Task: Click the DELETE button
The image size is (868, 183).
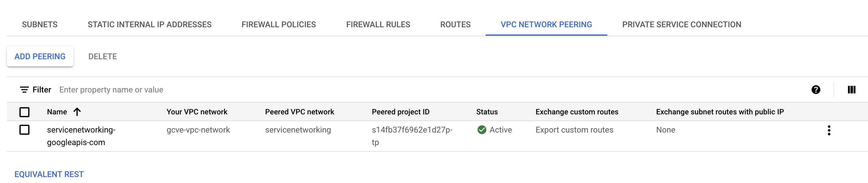Action: point(102,56)
